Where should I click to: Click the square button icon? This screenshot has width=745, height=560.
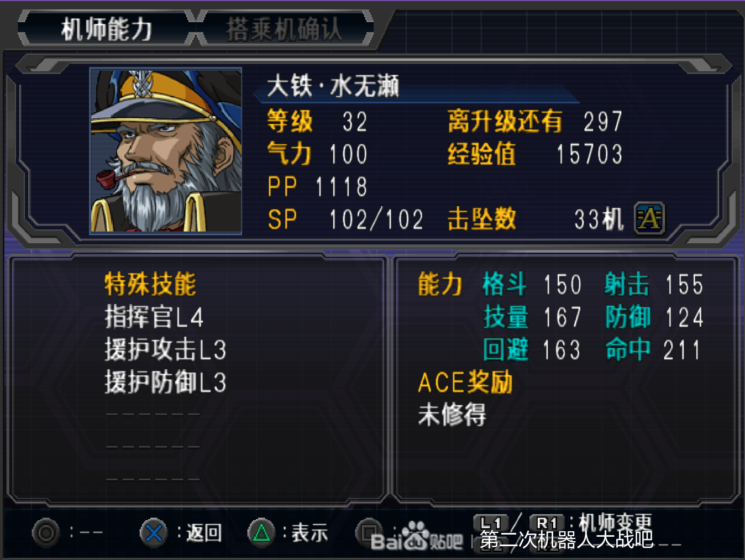click(368, 532)
